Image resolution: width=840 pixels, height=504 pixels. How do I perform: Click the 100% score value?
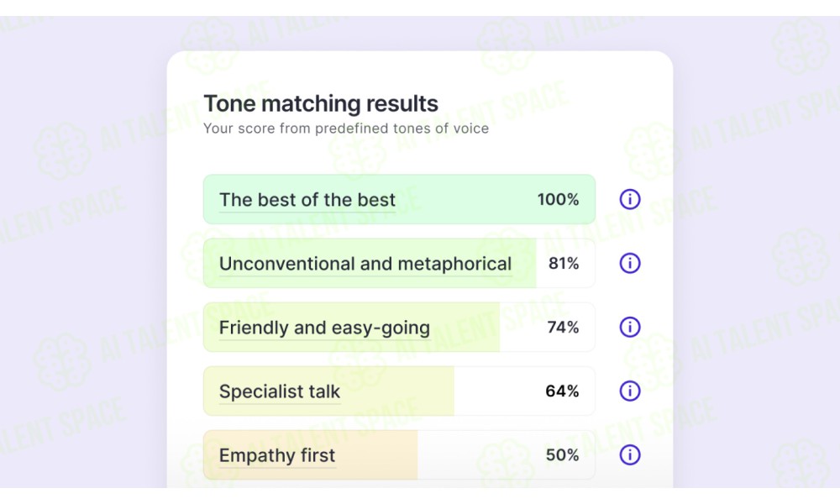tap(559, 199)
